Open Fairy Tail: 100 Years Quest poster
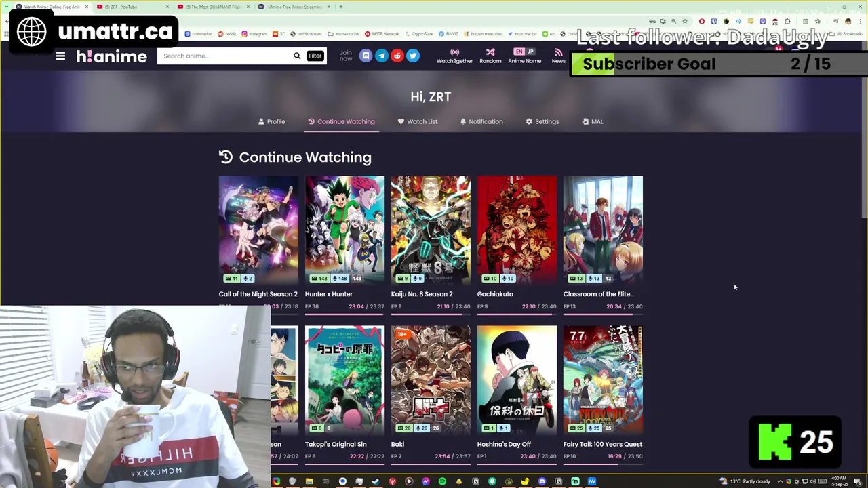The height and width of the screenshot is (488, 868). [x=603, y=380]
